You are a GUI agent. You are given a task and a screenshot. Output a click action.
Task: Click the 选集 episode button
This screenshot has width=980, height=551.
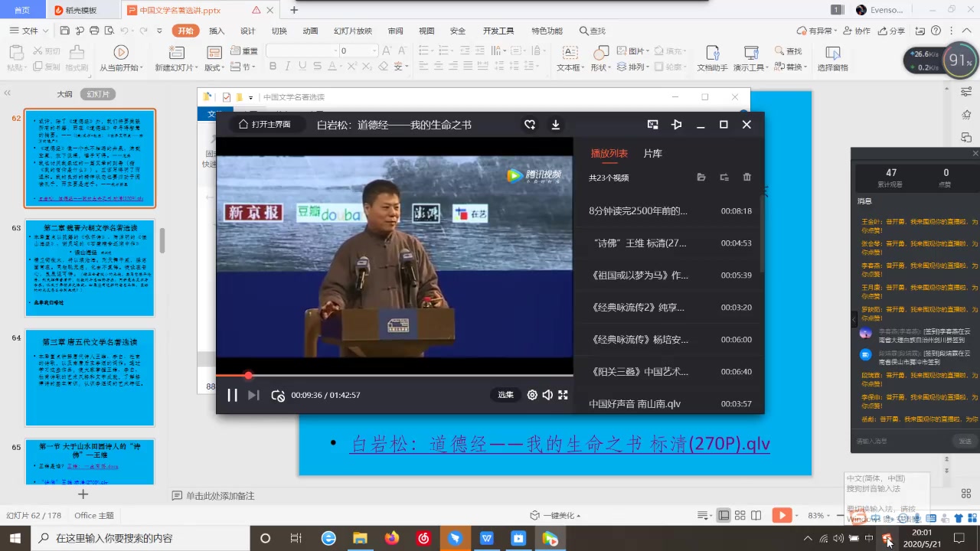click(x=505, y=395)
